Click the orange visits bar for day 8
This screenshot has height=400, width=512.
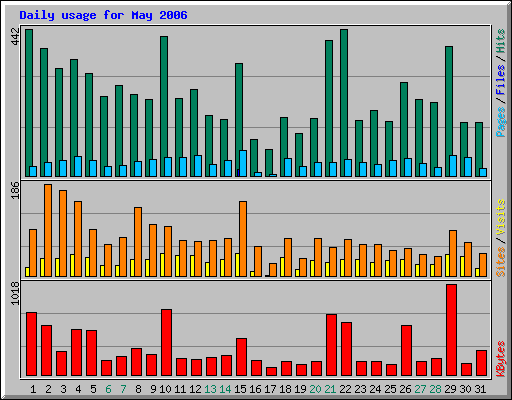point(138,242)
